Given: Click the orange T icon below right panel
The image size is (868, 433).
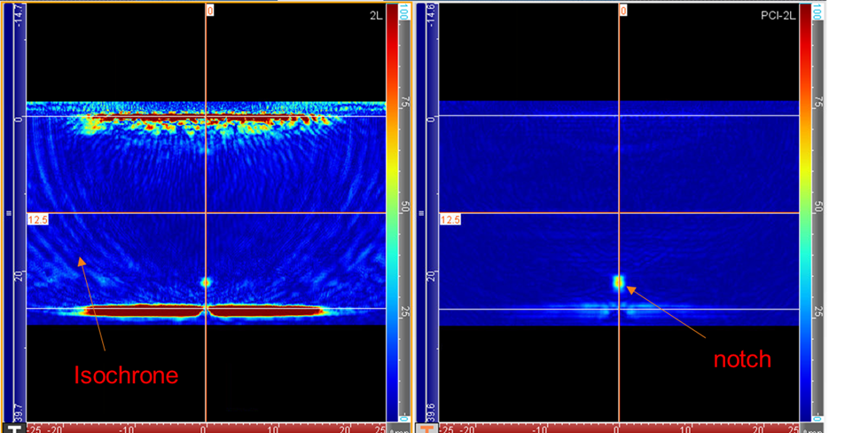Looking at the screenshot, I should coord(426,428).
